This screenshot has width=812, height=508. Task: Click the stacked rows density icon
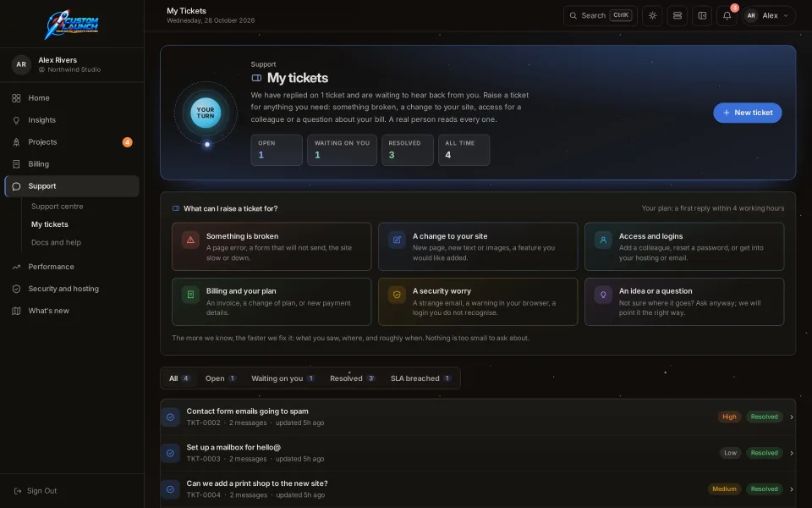[x=678, y=15]
